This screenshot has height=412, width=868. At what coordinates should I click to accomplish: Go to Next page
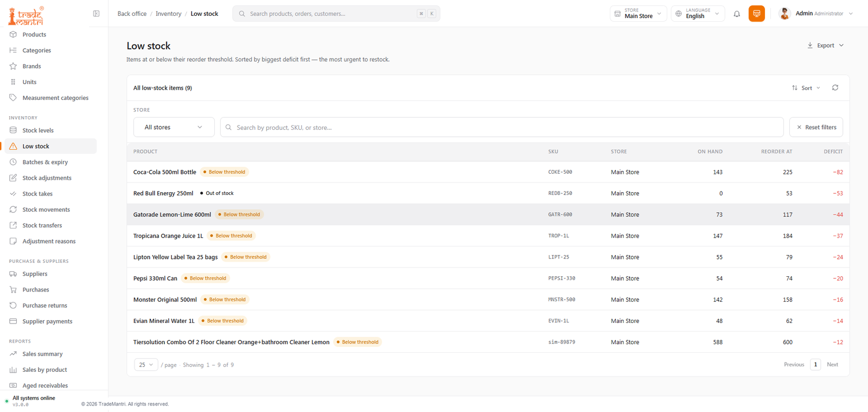pos(832,365)
